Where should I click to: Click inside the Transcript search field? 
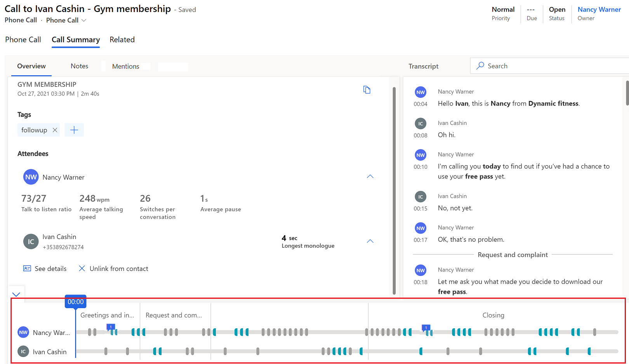[544, 66]
